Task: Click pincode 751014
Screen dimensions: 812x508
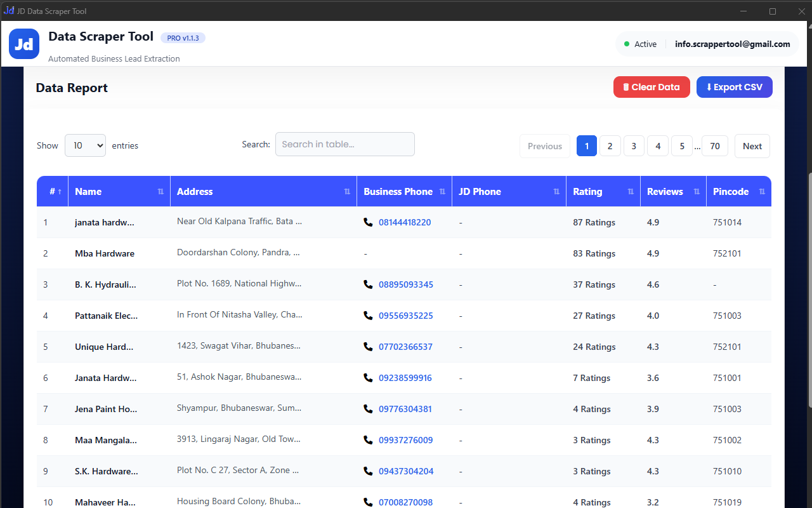Action: (x=727, y=222)
